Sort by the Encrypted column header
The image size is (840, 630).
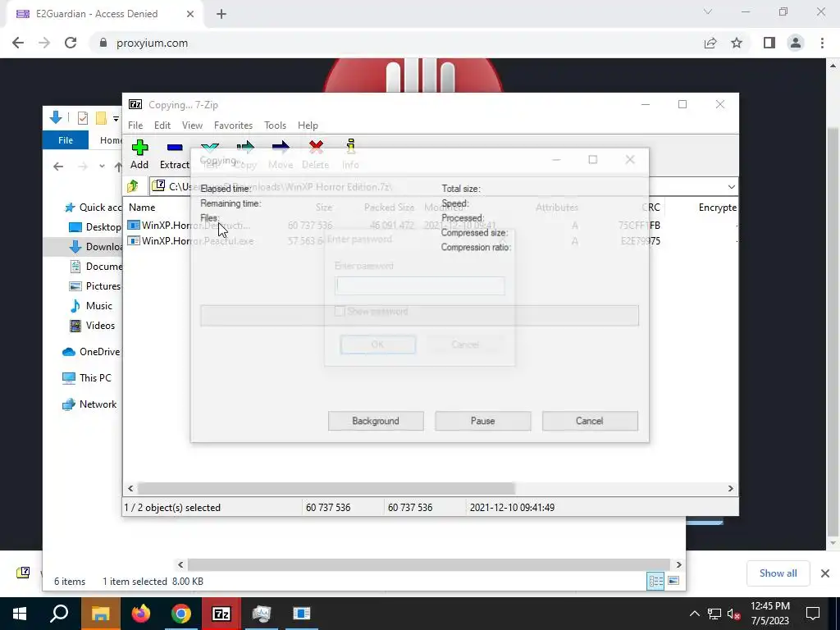(x=717, y=208)
